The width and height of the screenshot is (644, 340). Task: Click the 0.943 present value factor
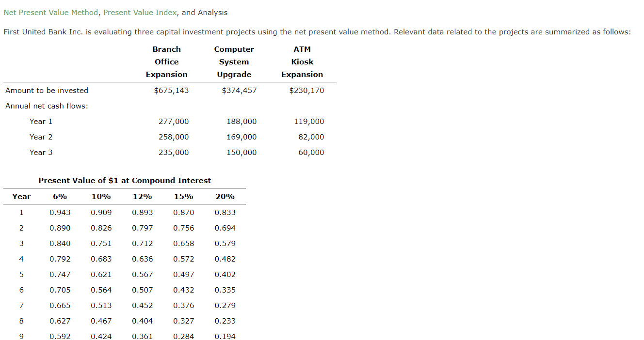point(60,212)
